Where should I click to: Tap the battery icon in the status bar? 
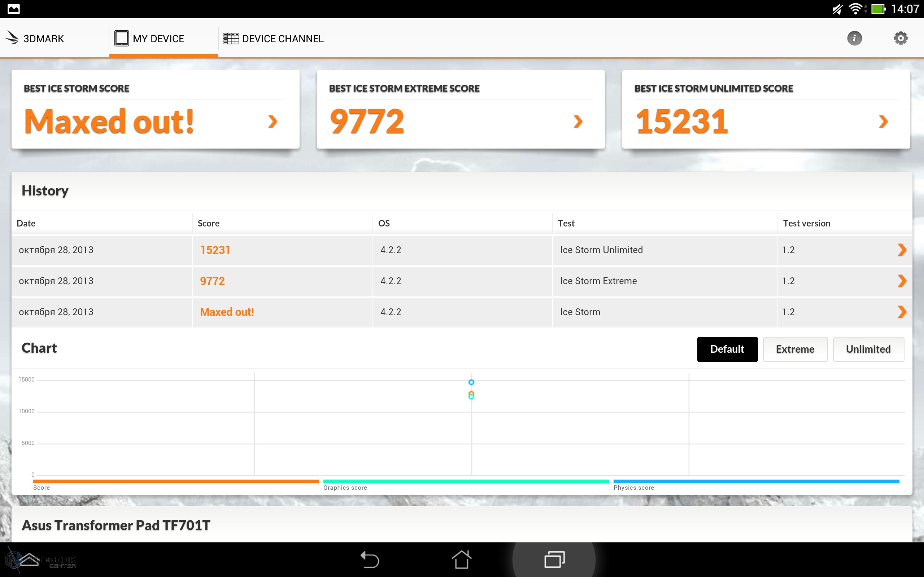pyautogui.click(x=878, y=9)
